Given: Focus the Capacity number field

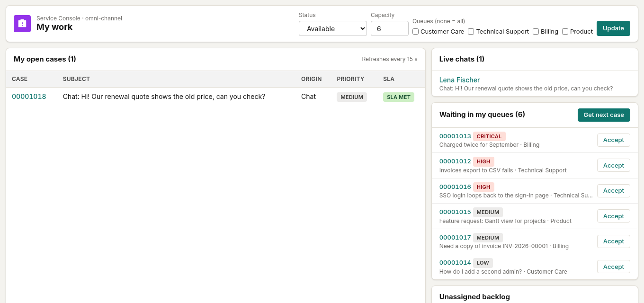Looking at the screenshot, I should [390, 28].
